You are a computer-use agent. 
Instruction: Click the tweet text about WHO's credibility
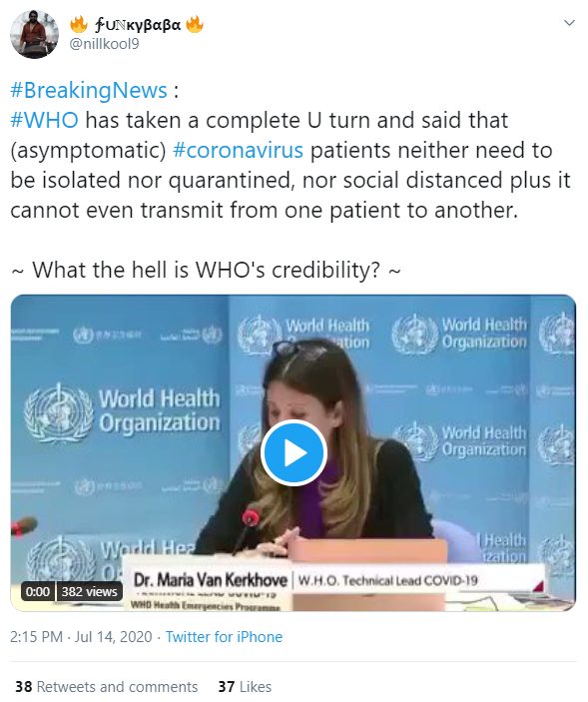click(x=206, y=270)
